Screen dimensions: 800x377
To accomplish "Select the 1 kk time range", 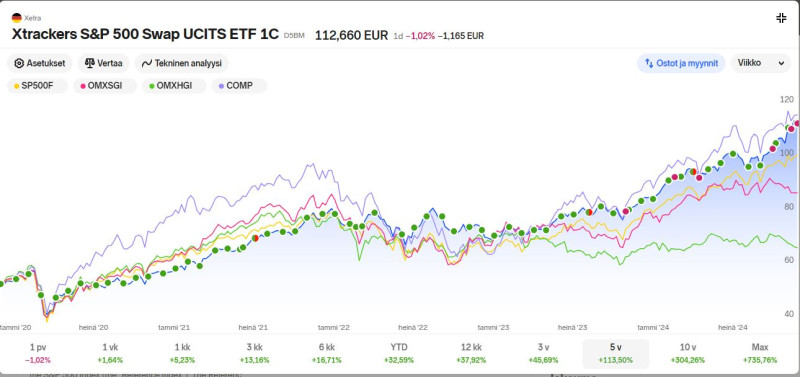I will (182, 354).
